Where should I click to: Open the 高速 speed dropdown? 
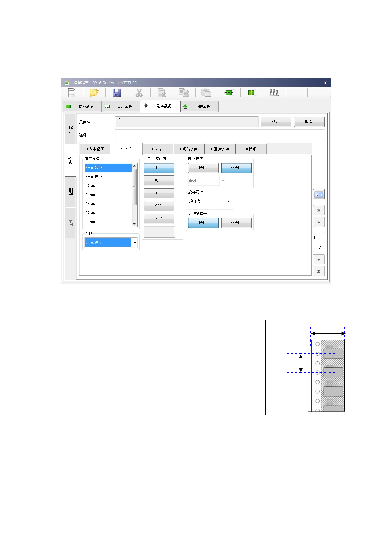pos(206,181)
